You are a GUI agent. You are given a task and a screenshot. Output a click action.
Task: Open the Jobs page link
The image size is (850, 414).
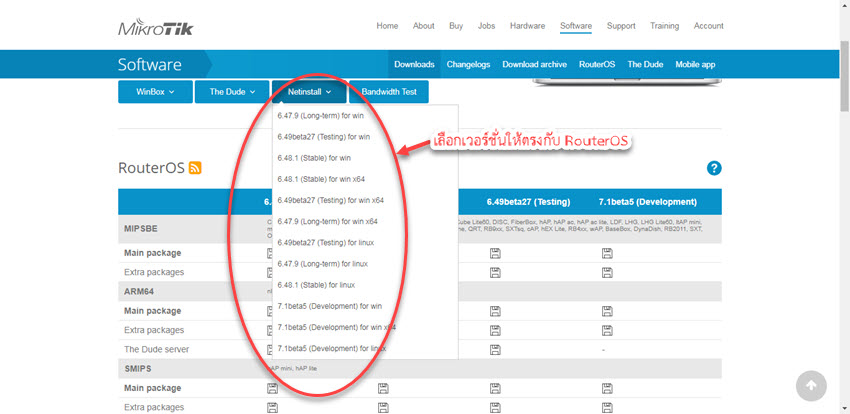486,26
